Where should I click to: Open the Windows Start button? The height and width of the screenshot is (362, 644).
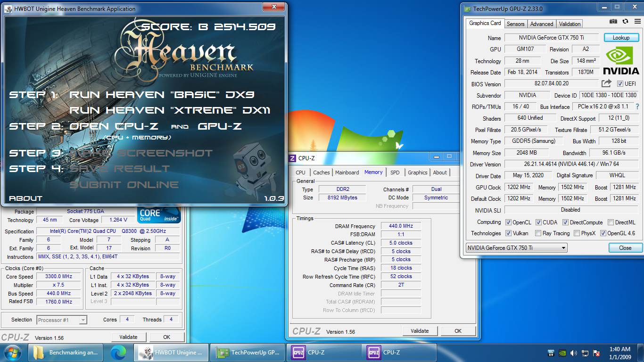pos(12,353)
